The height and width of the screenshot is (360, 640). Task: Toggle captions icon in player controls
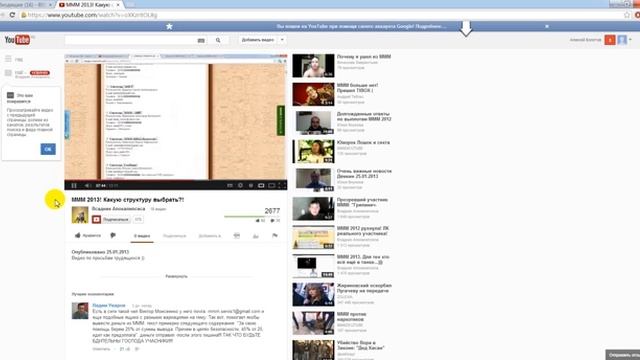pos(230,186)
